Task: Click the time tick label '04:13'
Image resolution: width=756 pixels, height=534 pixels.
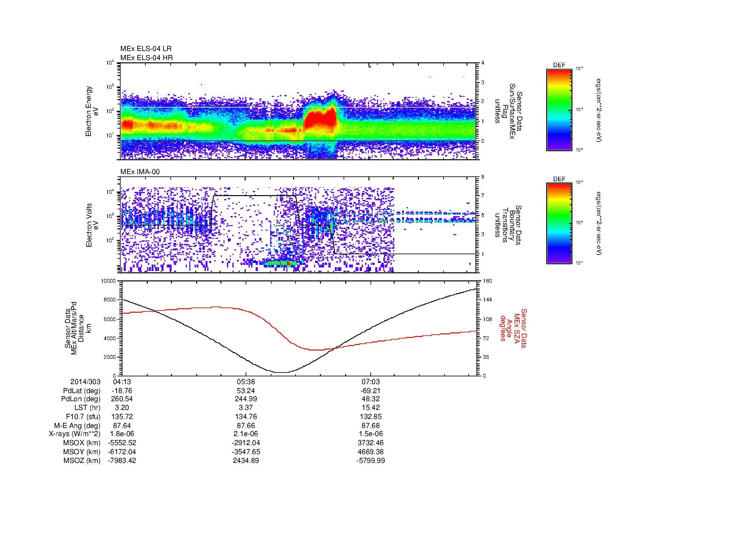Action: (122, 382)
